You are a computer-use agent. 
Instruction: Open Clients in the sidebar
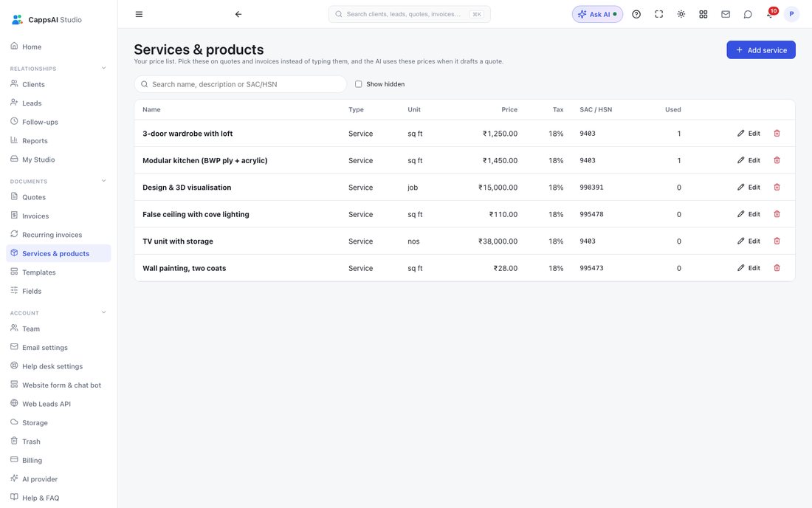pos(58,84)
